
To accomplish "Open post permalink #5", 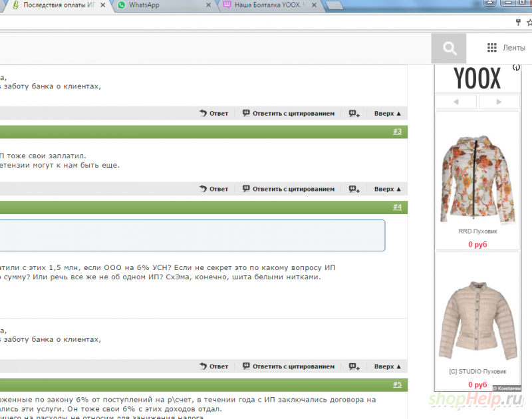I will pyautogui.click(x=397, y=384).
